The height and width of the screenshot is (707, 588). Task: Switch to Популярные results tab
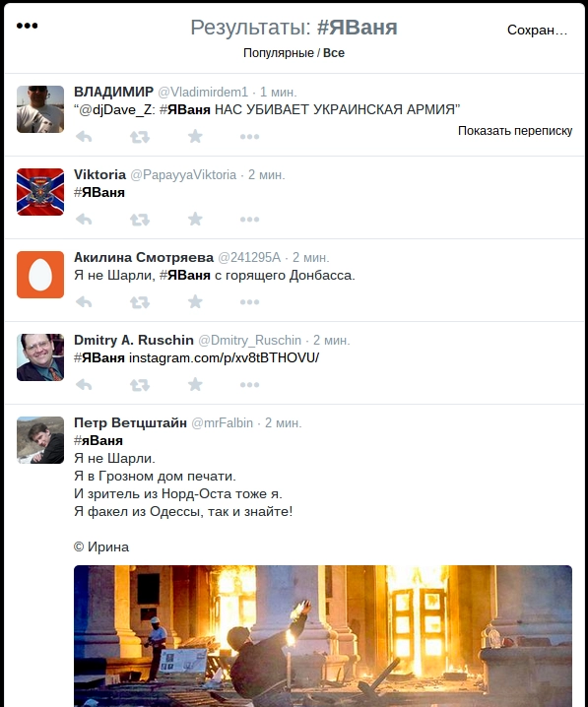coord(278,53)
